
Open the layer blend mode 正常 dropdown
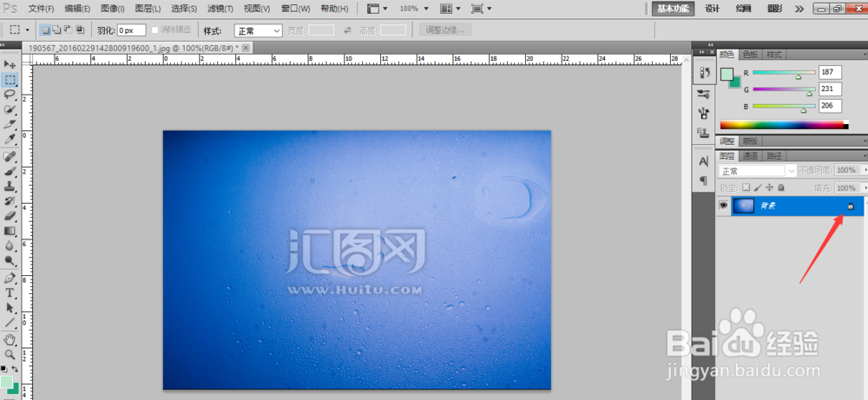(x=757, y=171)
